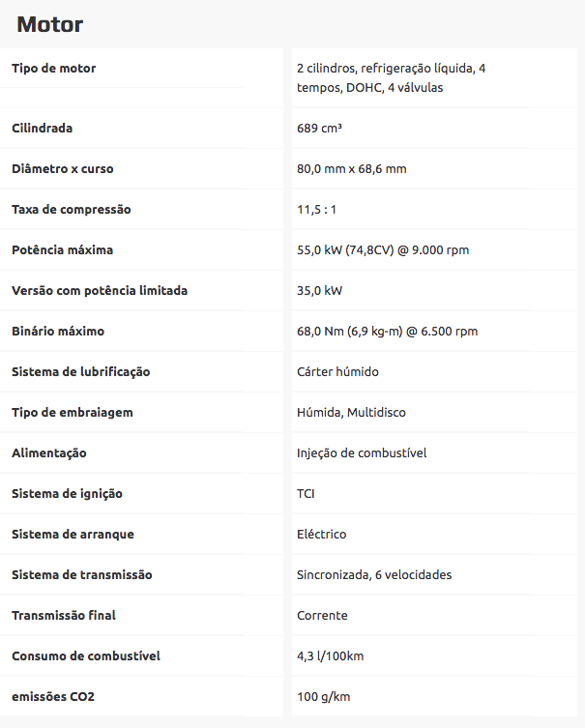Select the Binário máximo label
585x728 pixels.
coord(58,332)
